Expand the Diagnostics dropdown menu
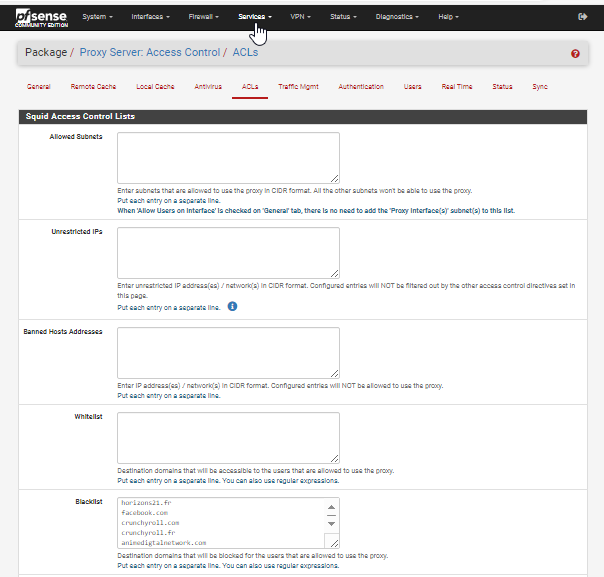Image resolution: width=604 pixels, height=577 pixels. (397, 17)
